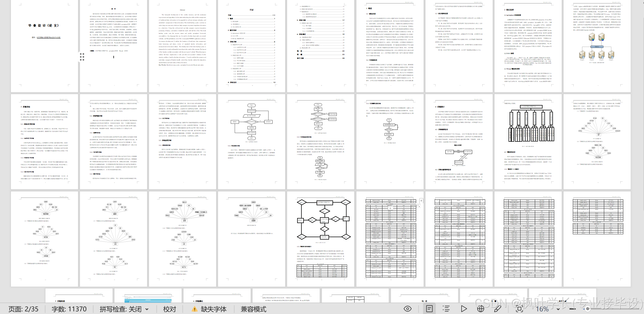Click the fit-to-screen frame icon
644x314 pixels.
[519, 309]
